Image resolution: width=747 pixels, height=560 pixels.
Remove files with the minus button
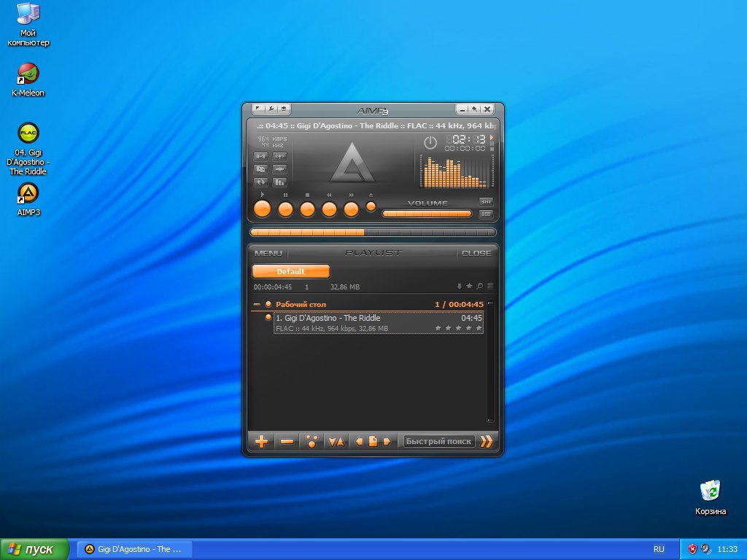(287, 441)
